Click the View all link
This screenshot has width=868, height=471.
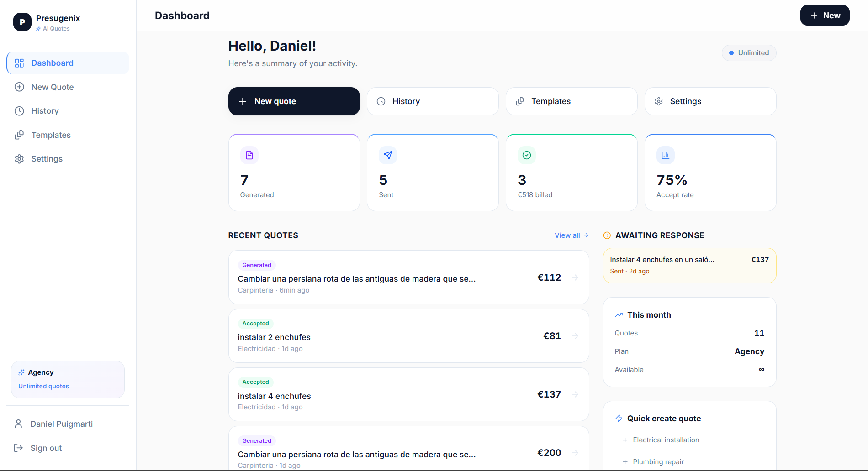pyautogui.click(x=572, y=235)
